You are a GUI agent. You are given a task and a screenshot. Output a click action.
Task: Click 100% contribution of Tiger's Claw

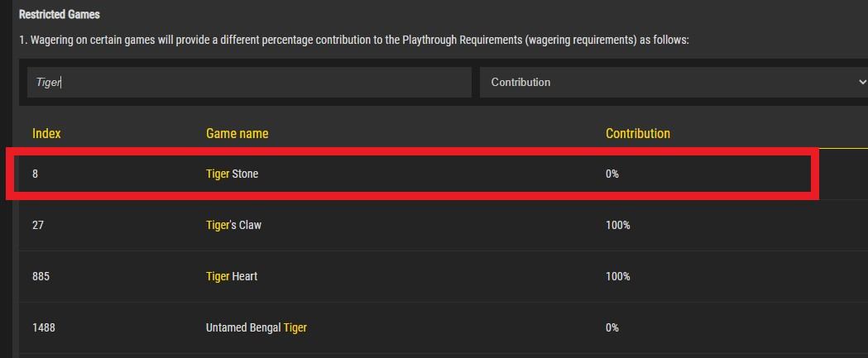point(617,225)
